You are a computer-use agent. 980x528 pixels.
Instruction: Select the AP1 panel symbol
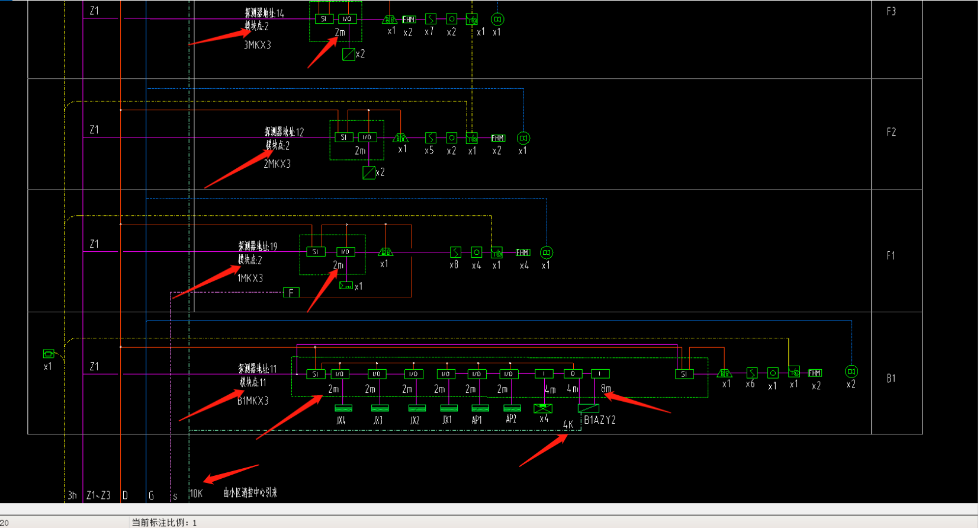click(x=480, y=408)
